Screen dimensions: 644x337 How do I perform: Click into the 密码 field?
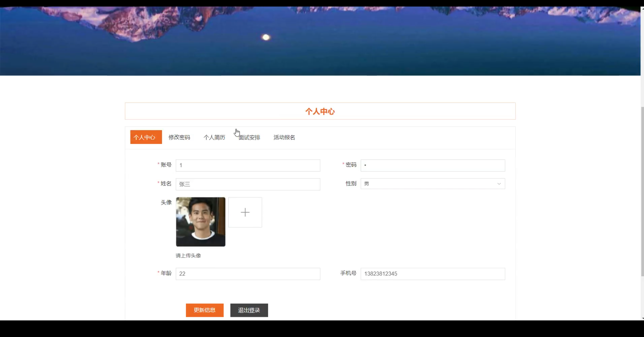click(433, 165)
